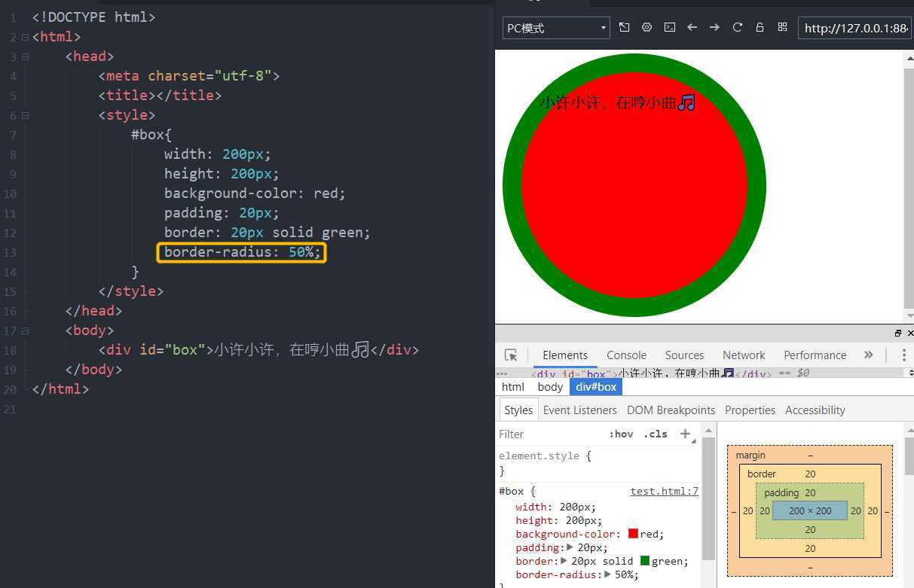
Task: Open the DOM Breakpoints pane
Action: point(671,410)
